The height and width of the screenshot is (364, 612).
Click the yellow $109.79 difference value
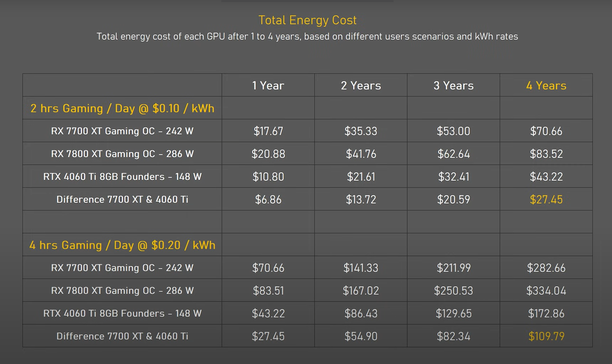tap(546, 336)
